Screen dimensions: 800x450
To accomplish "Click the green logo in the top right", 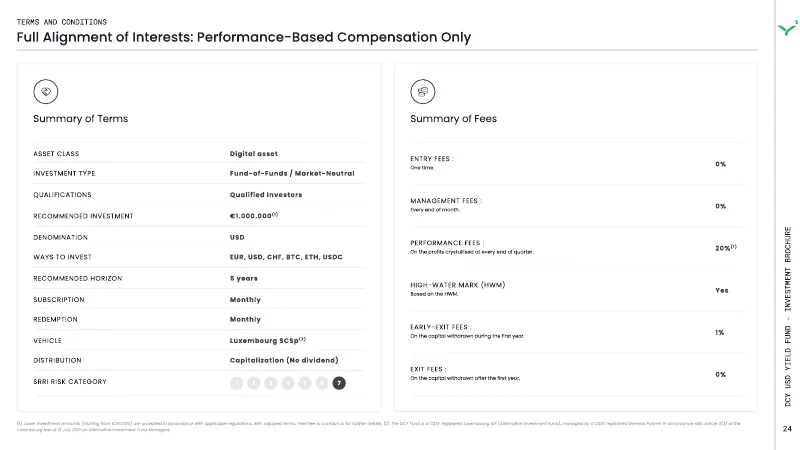I will click(x=788, y=28).
